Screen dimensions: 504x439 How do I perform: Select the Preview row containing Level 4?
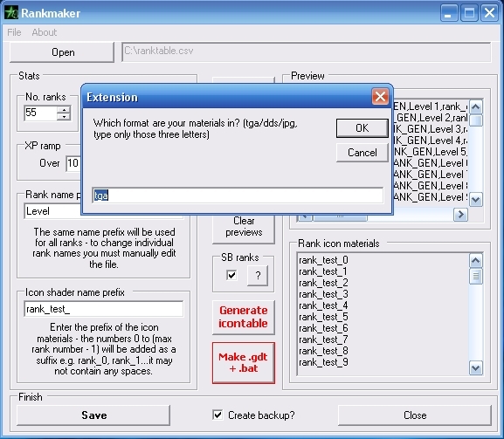[x=431, y=141]
